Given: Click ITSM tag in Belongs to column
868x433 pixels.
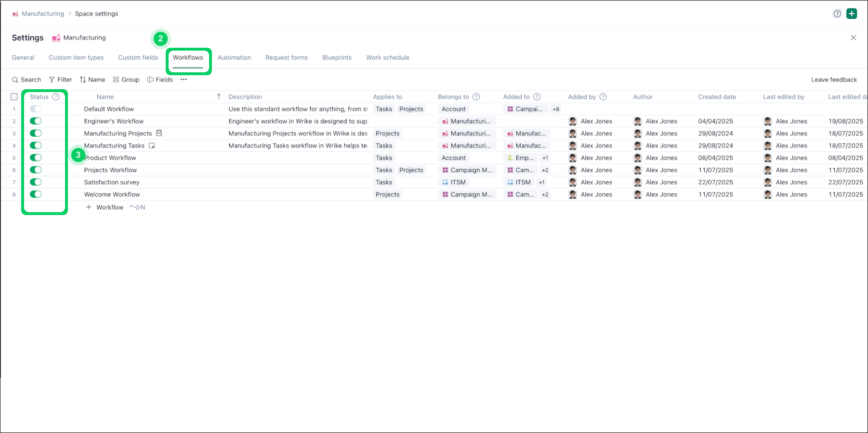Looking at the screenshot, I should click(x=454, y=182).
